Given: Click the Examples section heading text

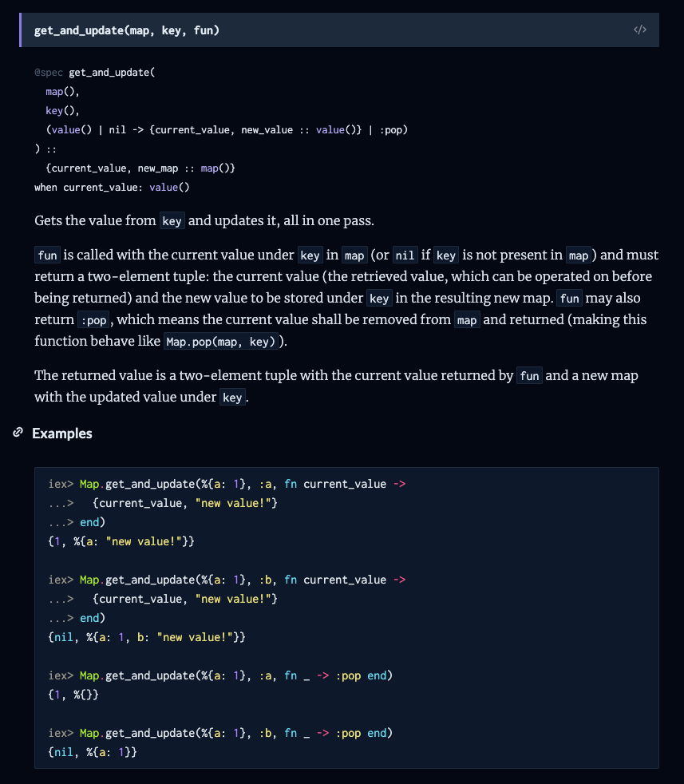Looking at the screenshot, I should coord(61,434).
